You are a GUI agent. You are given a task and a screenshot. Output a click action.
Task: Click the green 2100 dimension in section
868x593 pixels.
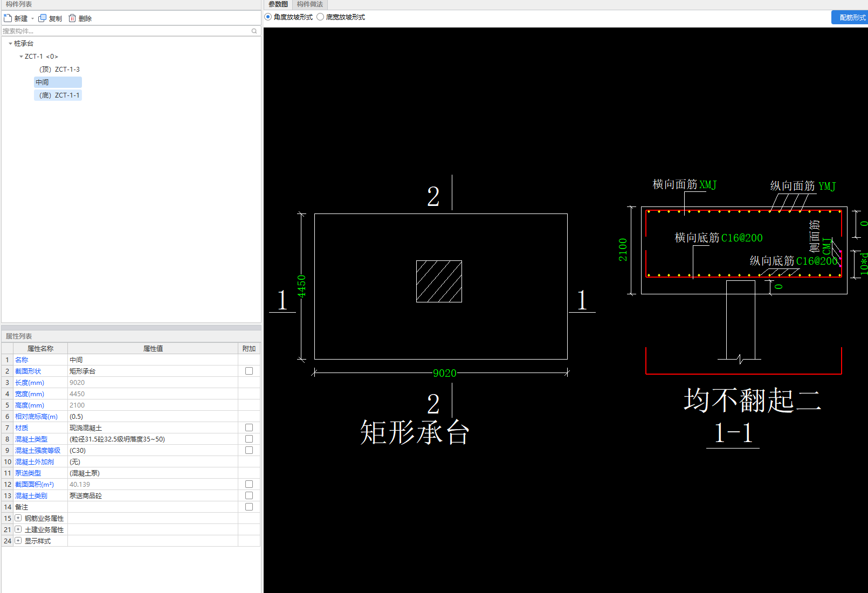(623, 250)
